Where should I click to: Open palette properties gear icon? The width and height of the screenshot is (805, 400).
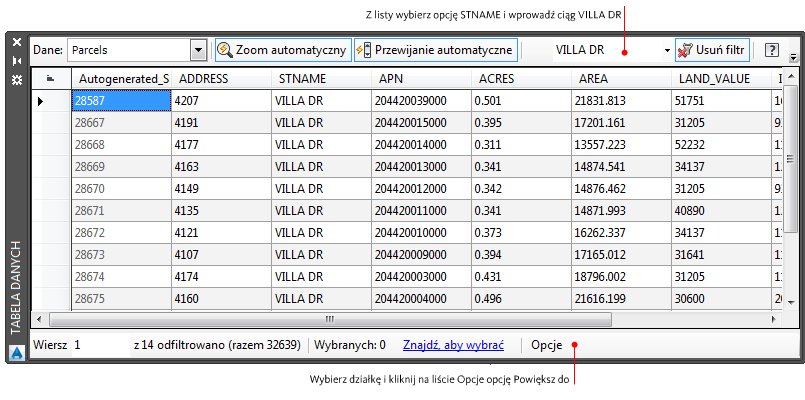tap(17, 80)
